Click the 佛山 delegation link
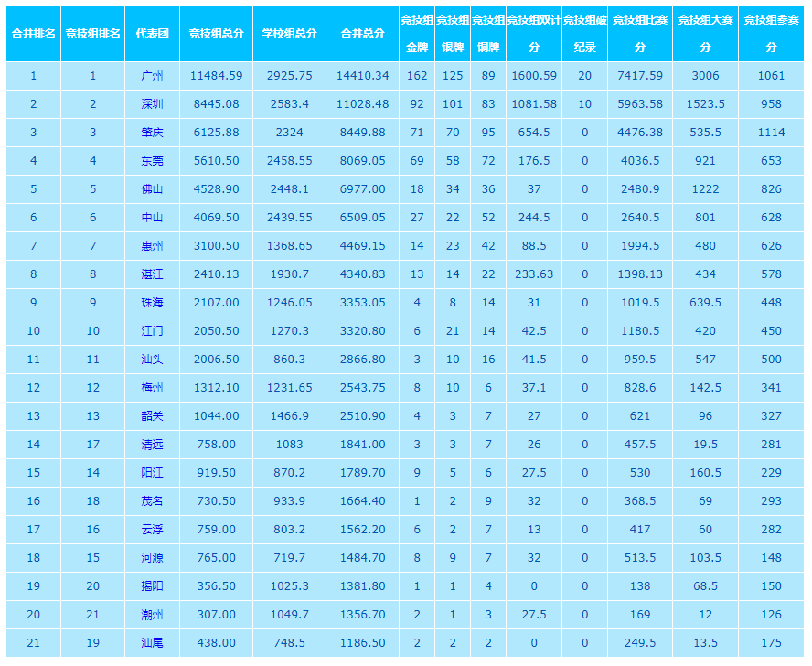The height and width of the screenshot is (666, 812). (152, 189)
